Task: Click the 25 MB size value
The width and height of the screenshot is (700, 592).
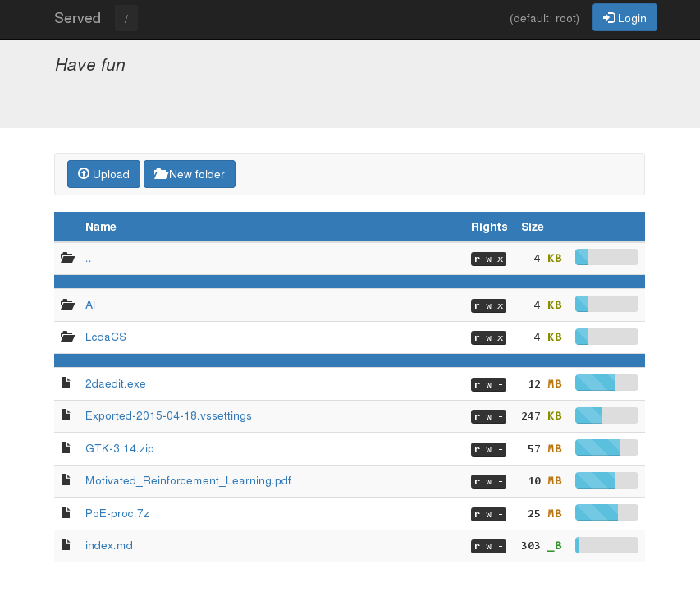Action: (x=545, y=514)
